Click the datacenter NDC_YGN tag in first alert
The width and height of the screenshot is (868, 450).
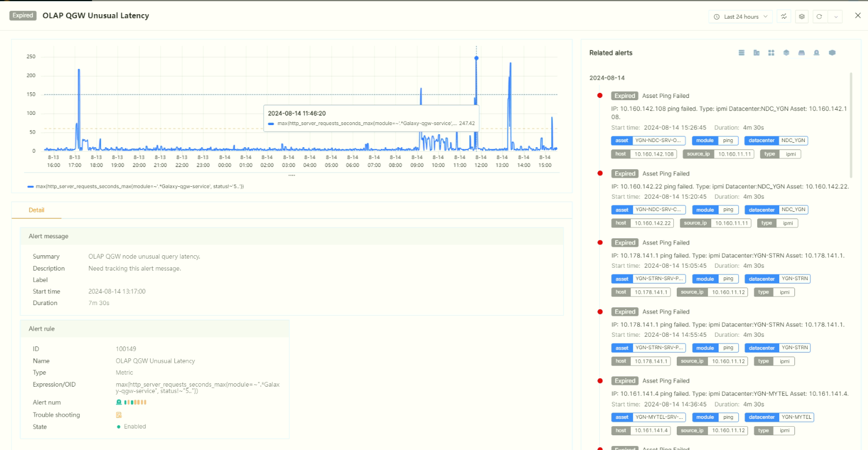776,140
